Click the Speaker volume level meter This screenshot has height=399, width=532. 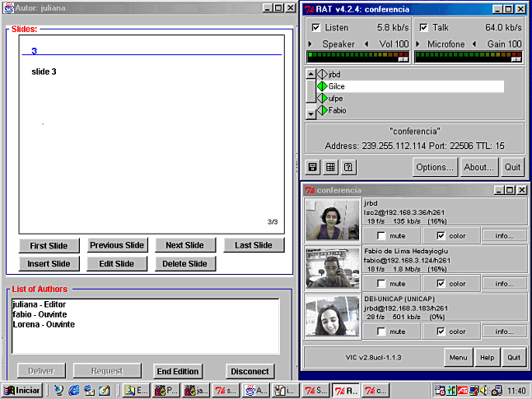(357, 57)
